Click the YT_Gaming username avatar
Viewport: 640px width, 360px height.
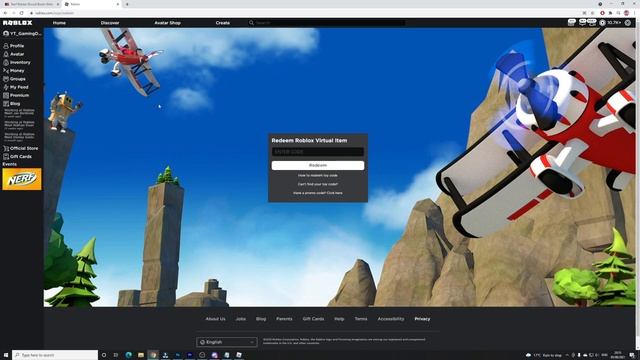6,33
